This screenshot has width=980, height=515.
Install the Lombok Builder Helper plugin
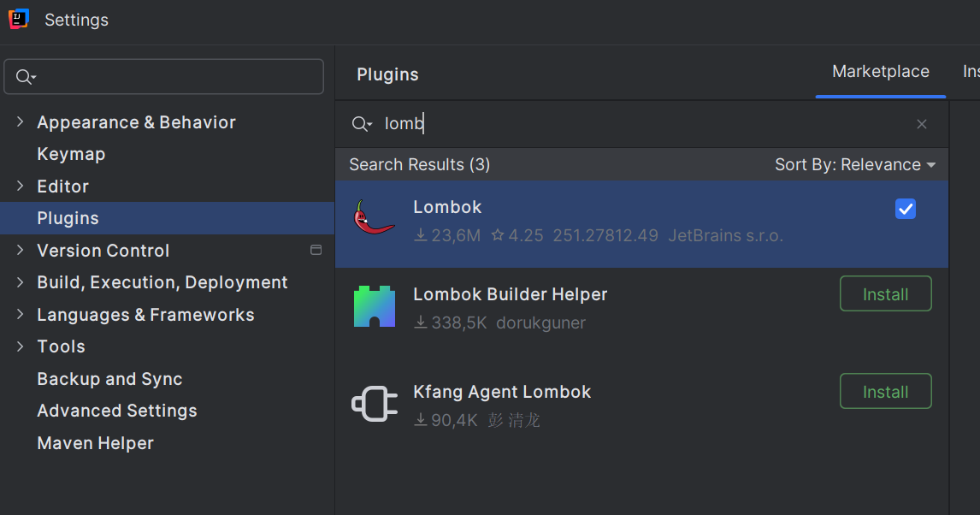[885, 294]
